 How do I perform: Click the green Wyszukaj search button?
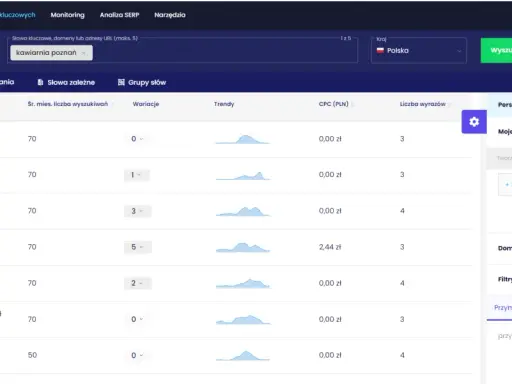(x=496, y=50)
